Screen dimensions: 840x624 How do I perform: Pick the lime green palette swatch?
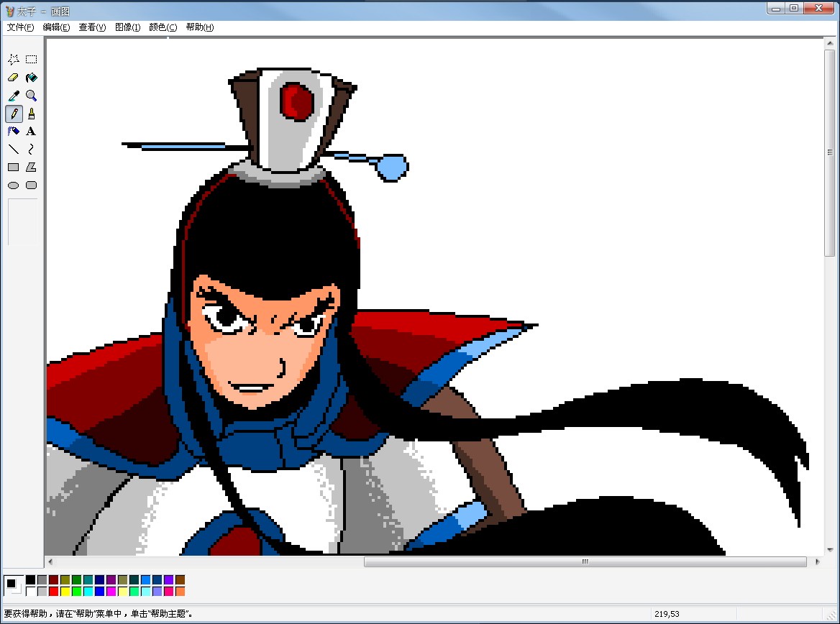[77, 592]
